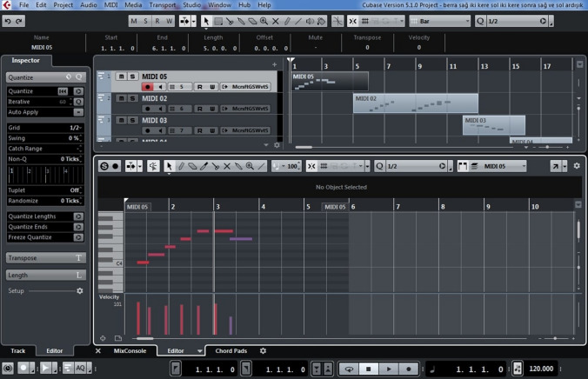Open the Transport menu
Screen dimensions: 588x379
pos(163,5)
